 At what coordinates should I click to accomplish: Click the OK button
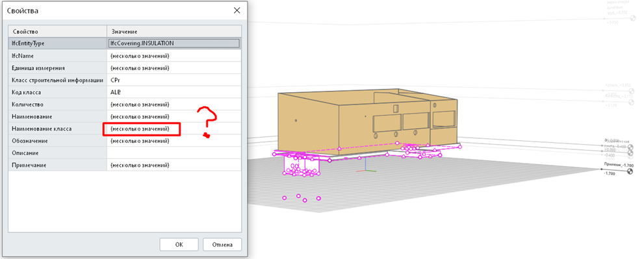(179, 245)
